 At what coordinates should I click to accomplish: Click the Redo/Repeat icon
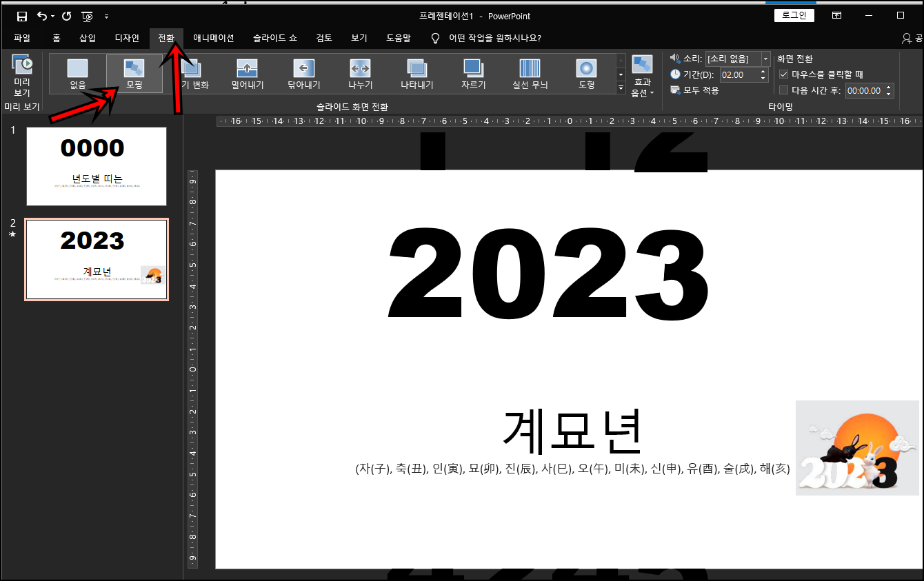66,16
